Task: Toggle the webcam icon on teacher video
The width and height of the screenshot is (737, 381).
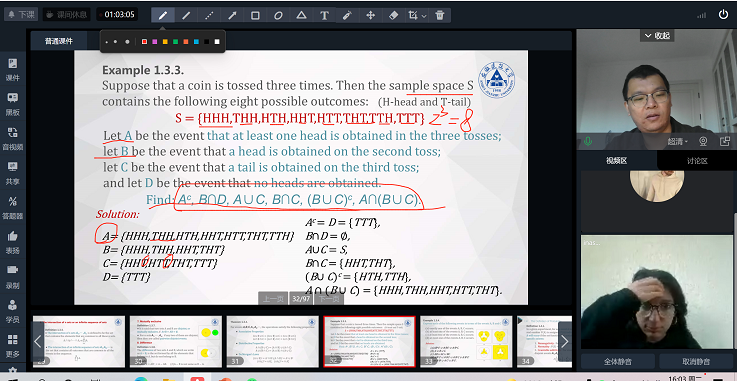Action: (x=703, y=141)
